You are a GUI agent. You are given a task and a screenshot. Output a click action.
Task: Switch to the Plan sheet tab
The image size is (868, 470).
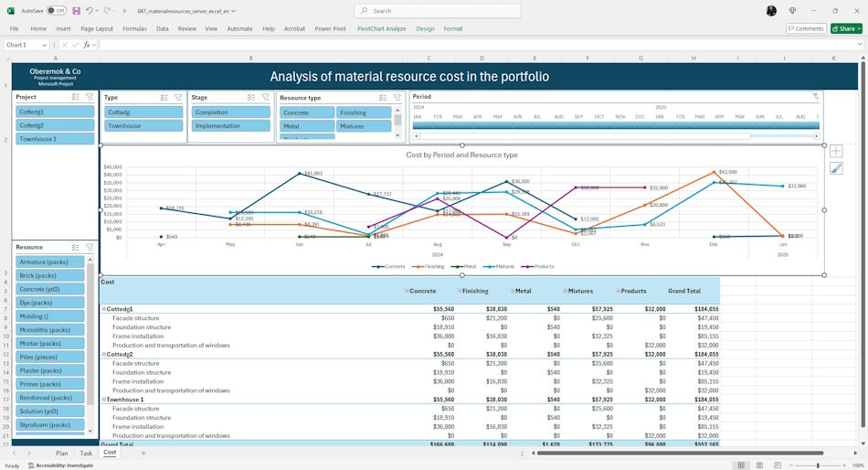click(62, 453)
